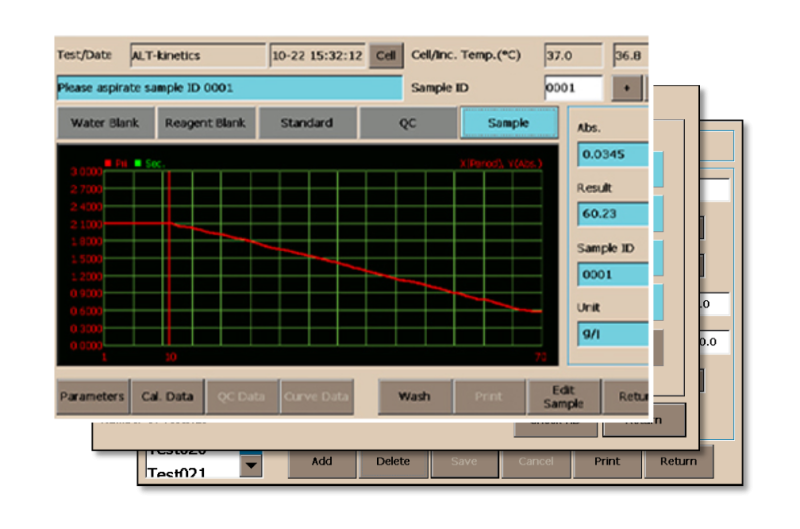Screen dimensions: 800x529
Task: Click the Add button in the bottom window
Action: tap(322, 462)
